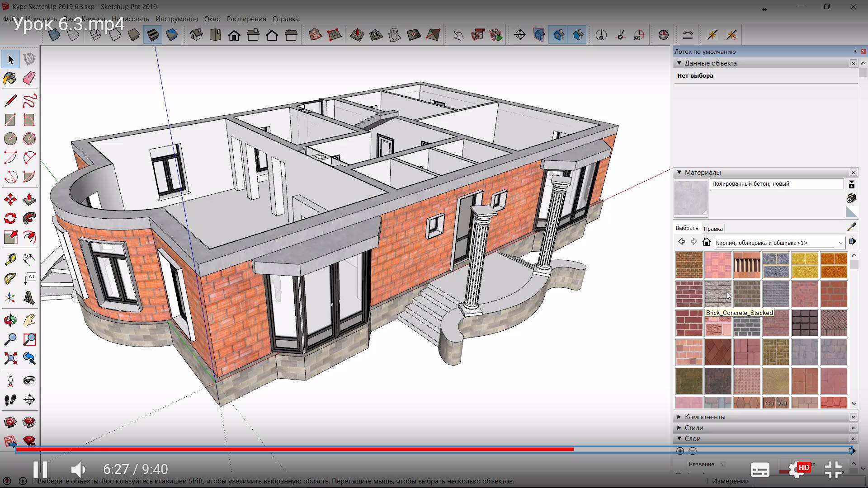Choose the Paint Bucket tool
This screenshot has height=488, width=868.
[x=10, y=78]
